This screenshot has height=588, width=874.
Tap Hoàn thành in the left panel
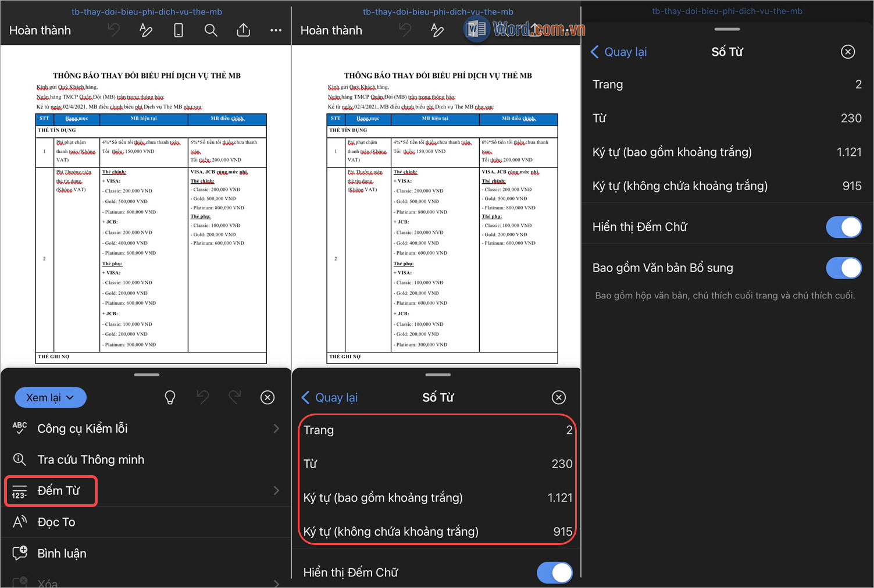40,30
